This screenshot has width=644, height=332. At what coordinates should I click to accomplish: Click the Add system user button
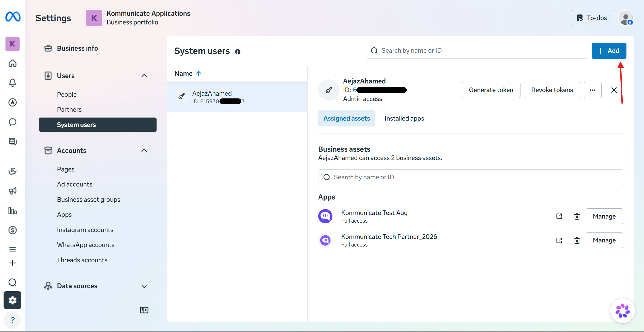(x=609, y=51)
